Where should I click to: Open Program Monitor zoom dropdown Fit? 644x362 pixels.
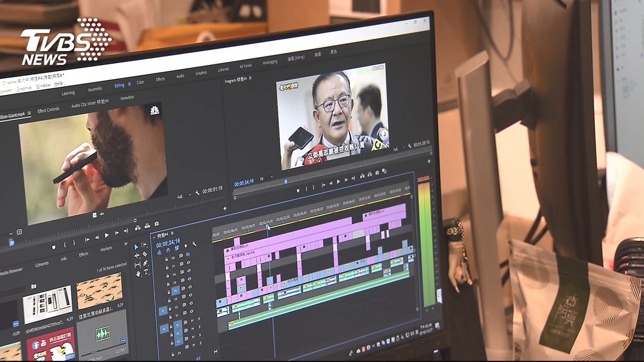[x=265, y=178]
